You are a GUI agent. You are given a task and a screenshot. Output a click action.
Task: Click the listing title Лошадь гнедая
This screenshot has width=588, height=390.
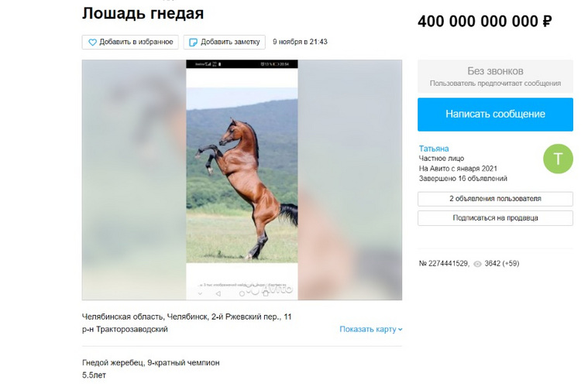[x=143, y=13]
